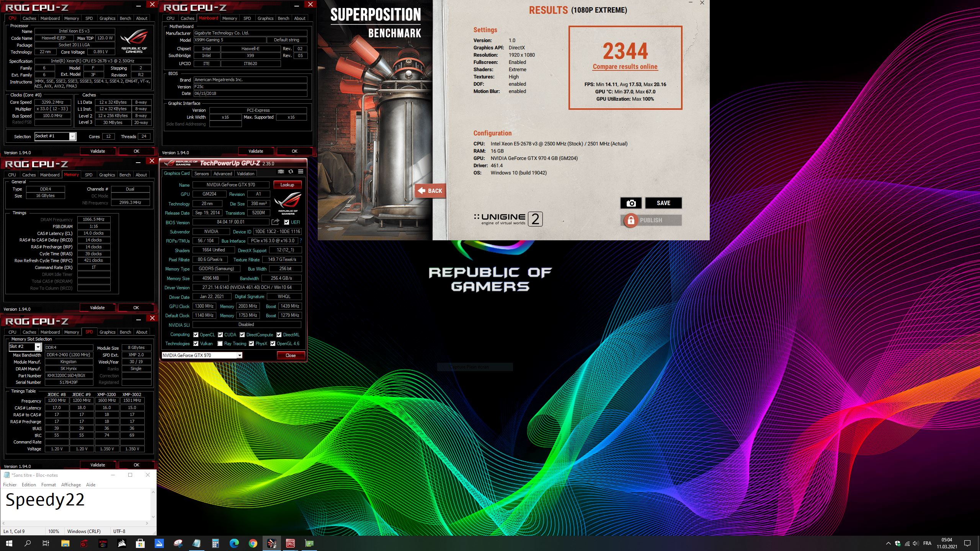Viewport: 980px width, 551px height.
Task: Open notification center icon
Action: [967, 543]
